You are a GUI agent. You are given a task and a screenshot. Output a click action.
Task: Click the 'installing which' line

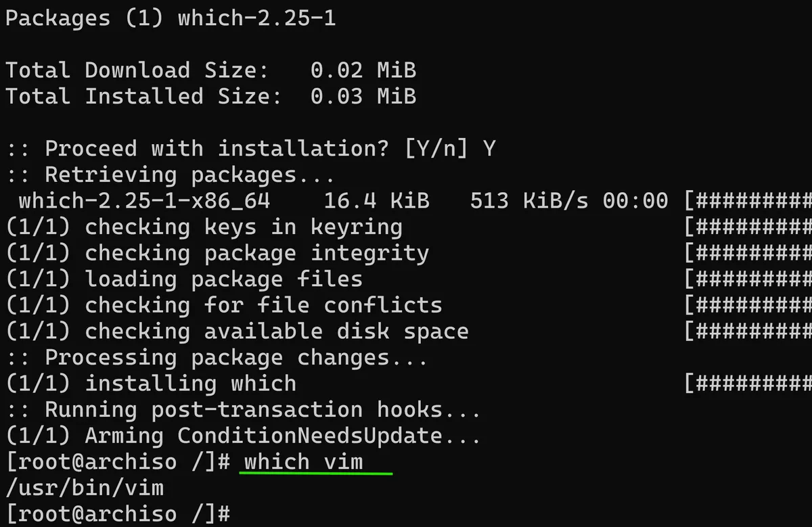151,384
